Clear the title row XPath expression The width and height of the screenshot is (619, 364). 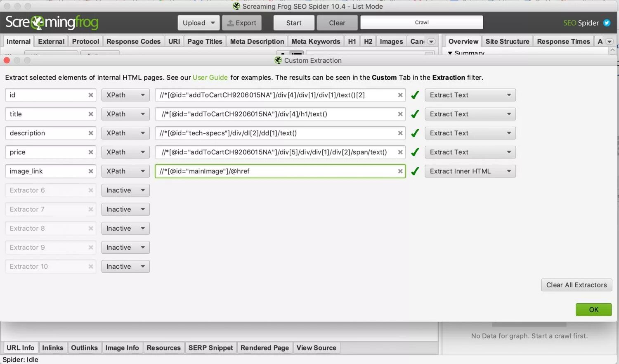point(400,114)
